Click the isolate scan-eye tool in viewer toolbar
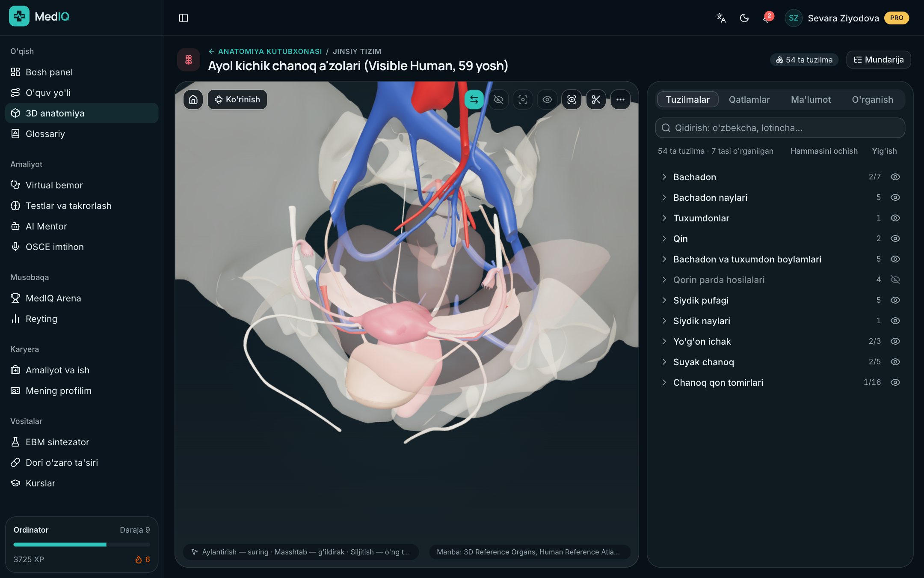Image resolution: width=924 pixels, height=578 pixels. tap(572, 100)
